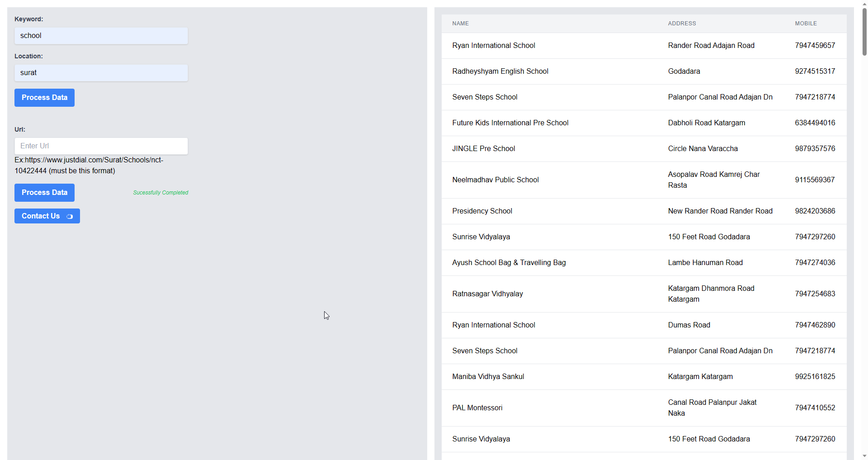The width and height of the screenshot is (868, 460).
Task: Select 'Future Kids International Pre School' row
Action: (644, 123)
